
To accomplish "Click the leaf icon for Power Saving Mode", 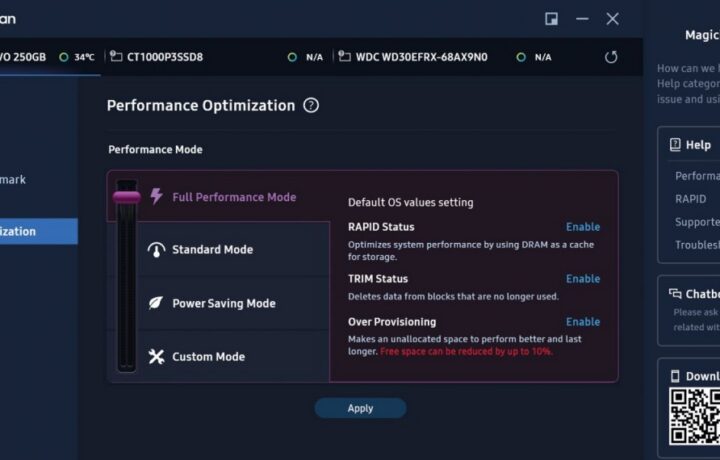I will pyautogui.click(x=156, y=303).
